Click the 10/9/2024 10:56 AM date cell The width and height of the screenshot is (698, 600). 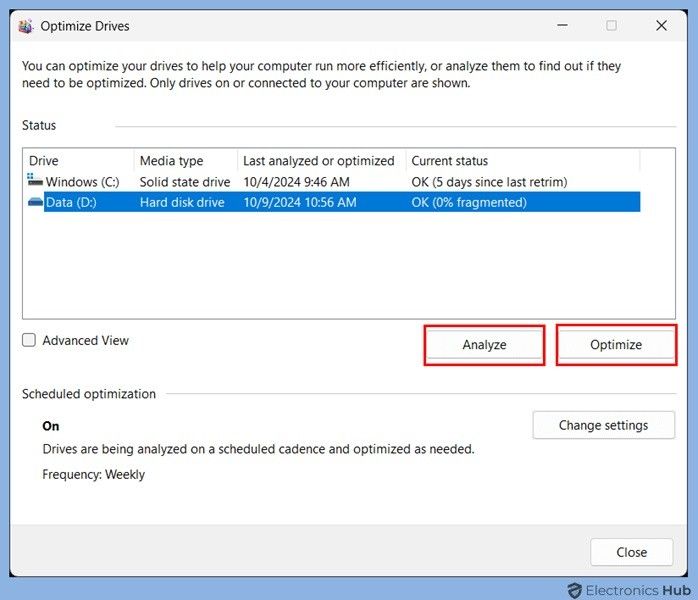(300, 203)
